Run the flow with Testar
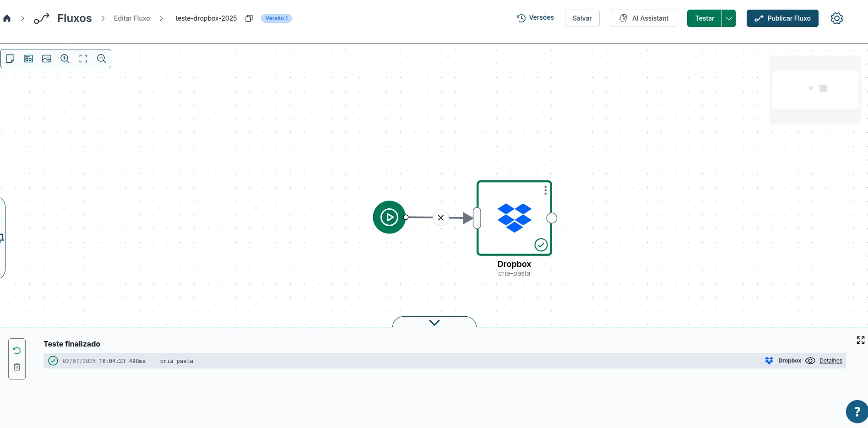868x428 pixels. 704,18
